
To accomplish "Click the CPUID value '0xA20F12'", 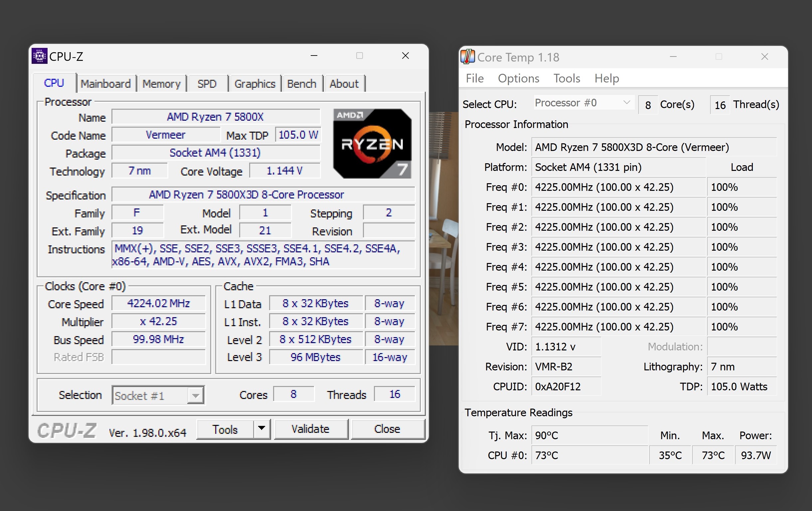I will coord(566,386).
